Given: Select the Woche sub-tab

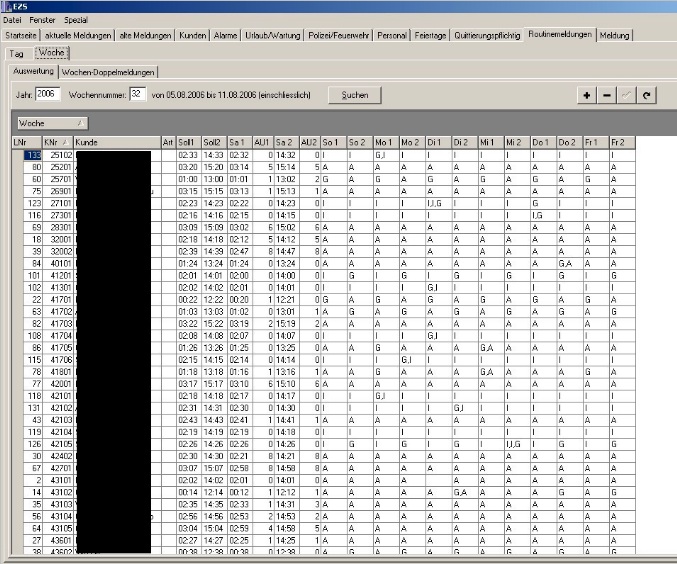Looking at the screenshot, I should pyautogui.click(x=51, y=53).
